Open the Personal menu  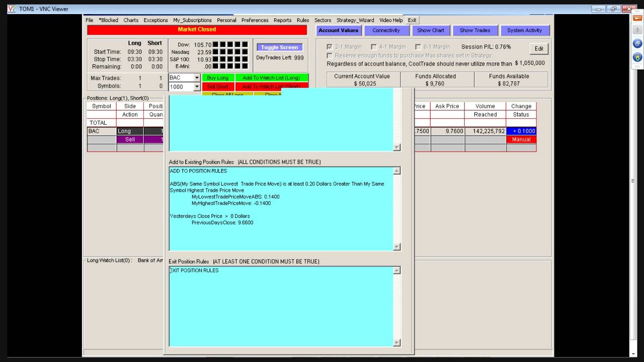tap(226, 20)
